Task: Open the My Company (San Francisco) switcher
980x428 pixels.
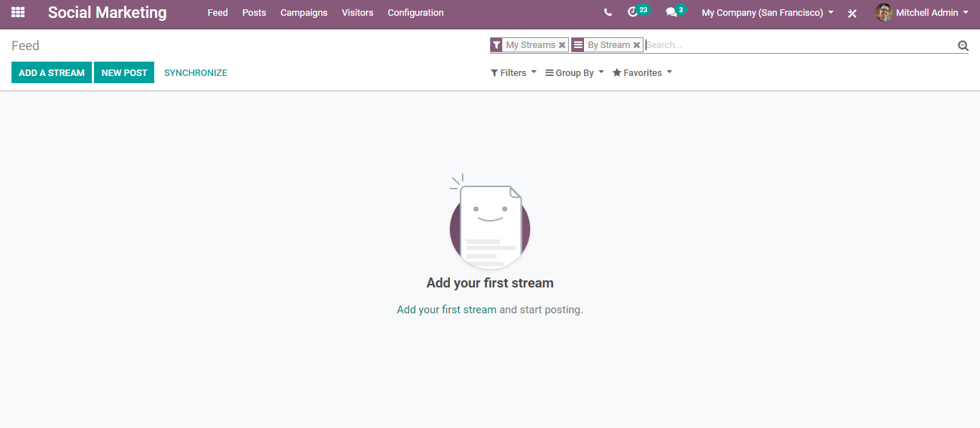Action: [x=768, y=13]
